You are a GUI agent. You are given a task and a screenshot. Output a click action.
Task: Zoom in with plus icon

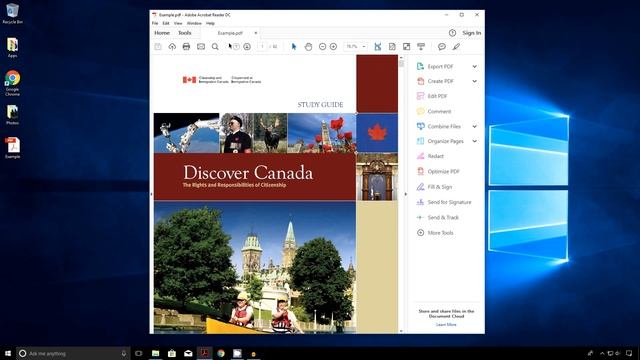point(333,47)
